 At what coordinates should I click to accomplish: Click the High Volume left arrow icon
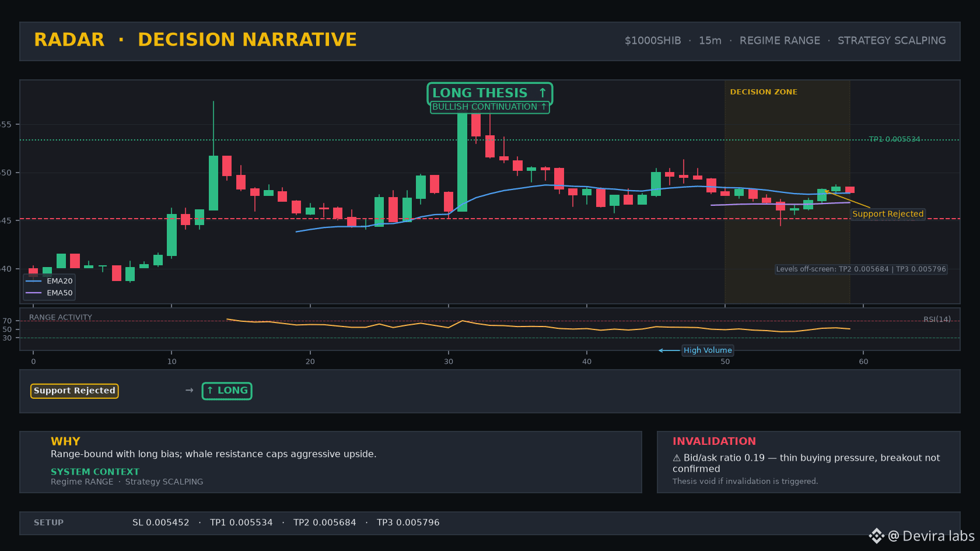click(669, 350)
